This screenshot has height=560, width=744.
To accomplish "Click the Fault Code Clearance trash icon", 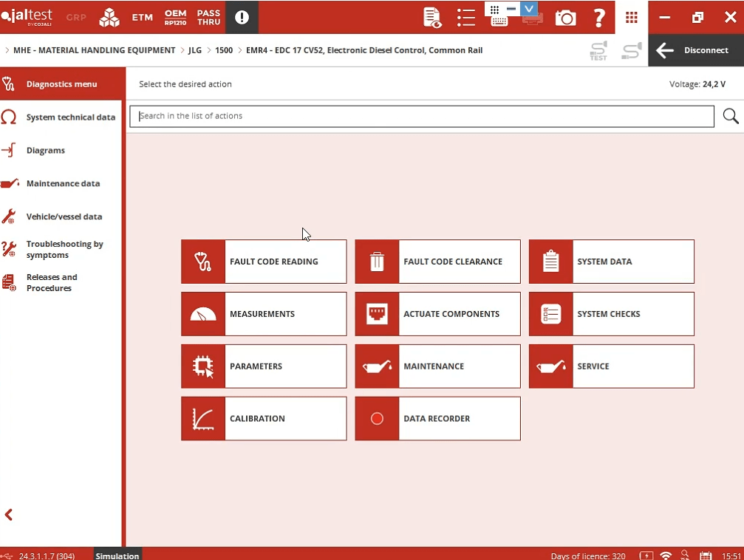I will 377,262.
